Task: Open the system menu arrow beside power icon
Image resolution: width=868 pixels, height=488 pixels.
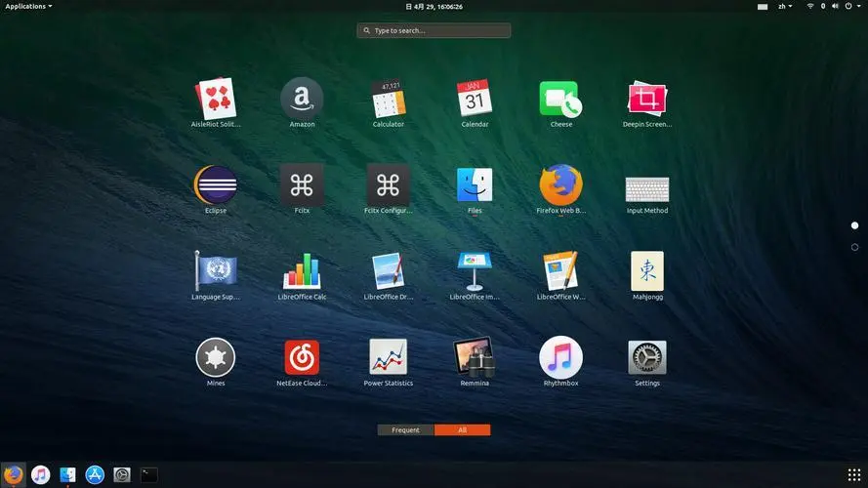Action: [x=859, y=6]
